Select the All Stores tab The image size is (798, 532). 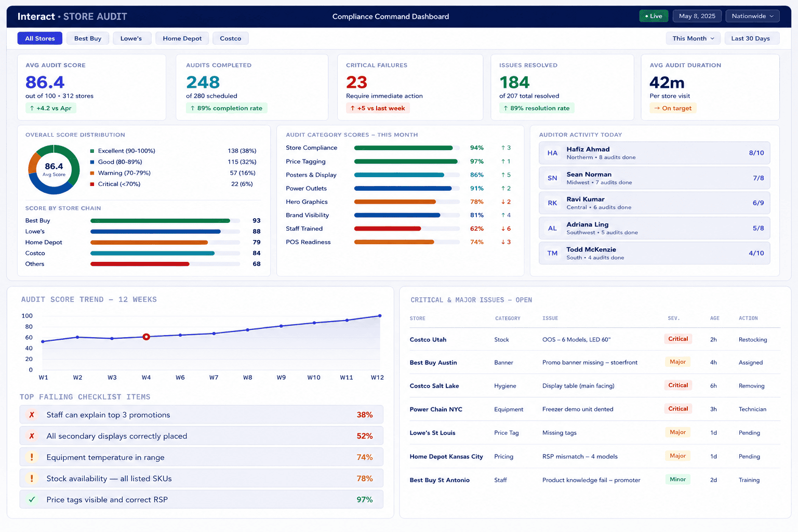click(40, 38)
